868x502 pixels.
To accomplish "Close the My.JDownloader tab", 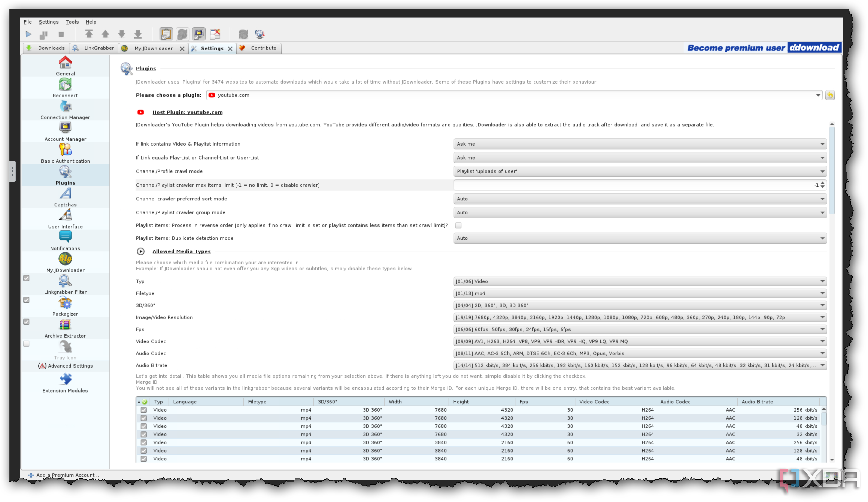I will pyautogui.click(x=182, y=49).
